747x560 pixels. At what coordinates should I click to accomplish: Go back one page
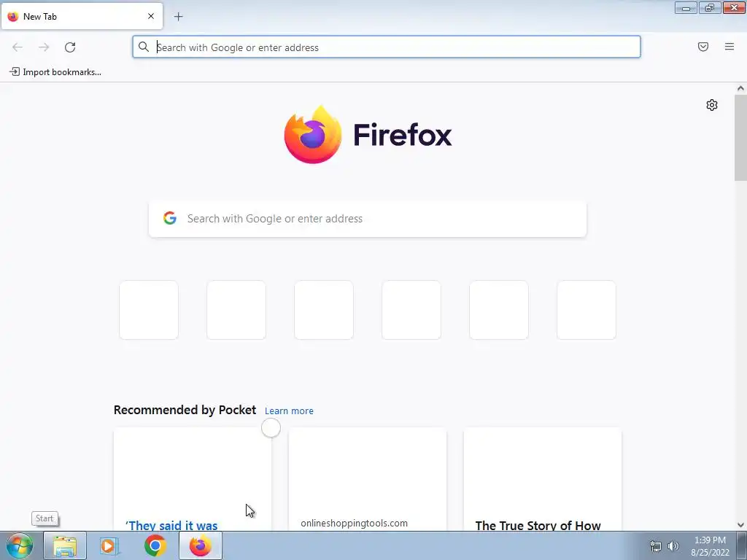18,47
